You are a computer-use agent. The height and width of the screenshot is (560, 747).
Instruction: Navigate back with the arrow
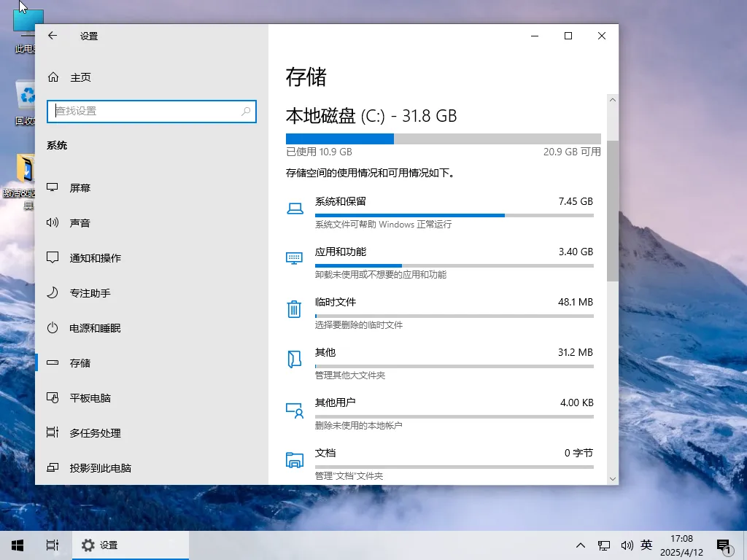51,35
